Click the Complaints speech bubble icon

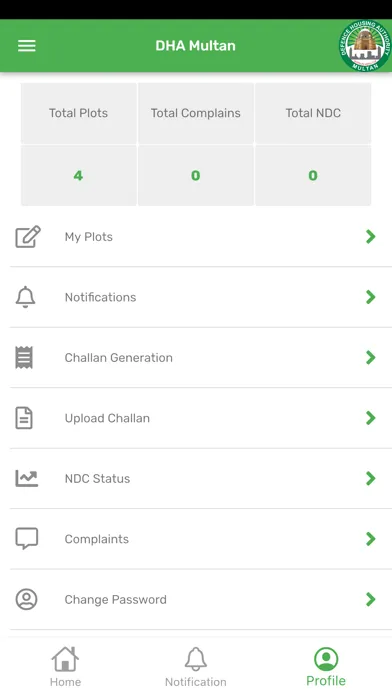(27, 538)
